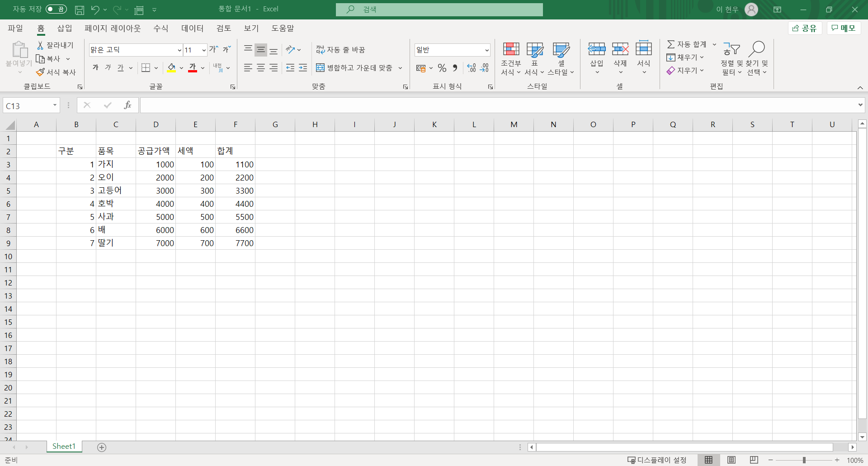
Task: Open Fill (채우기) dropdown
Action: [x=685, y=57]
